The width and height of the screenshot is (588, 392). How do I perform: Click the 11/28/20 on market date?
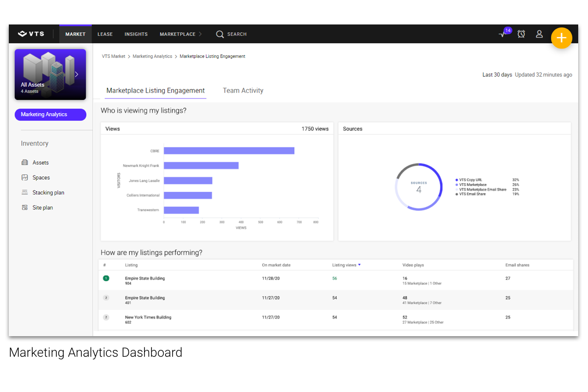270,278
